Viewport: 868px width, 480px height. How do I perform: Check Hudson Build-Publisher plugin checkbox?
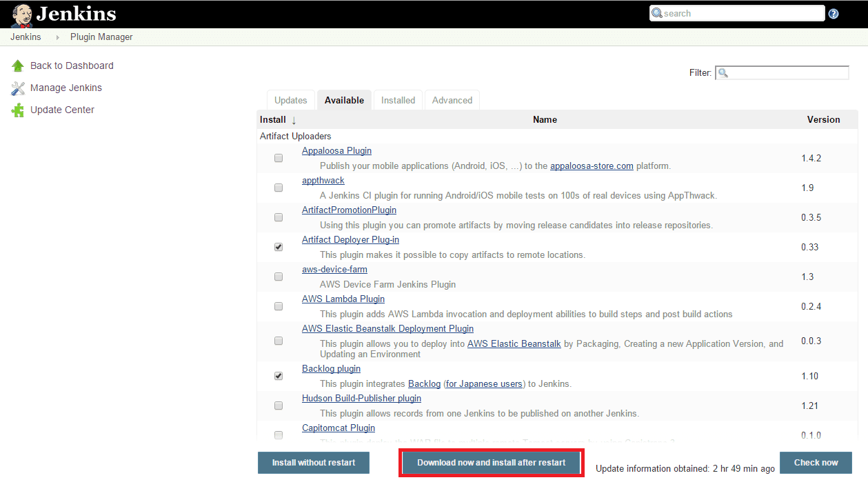[x=279, y=406]
